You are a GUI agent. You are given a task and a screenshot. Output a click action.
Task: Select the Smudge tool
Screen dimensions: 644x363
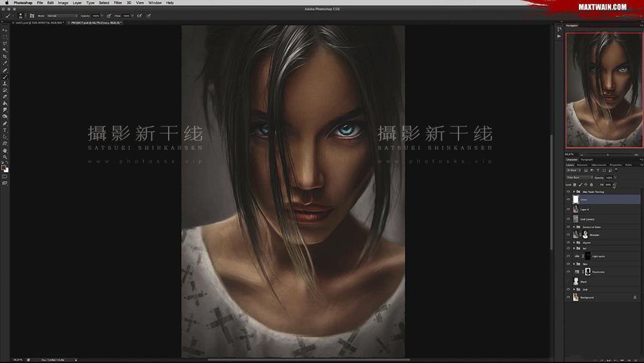click(5, 110)
